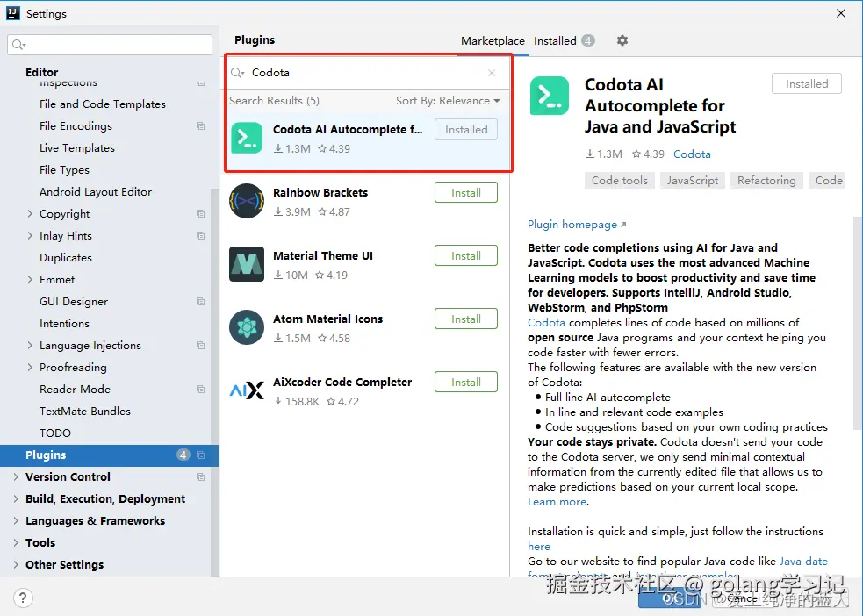Viewport: 863px width, 616px height.
Task: Click the settings tree vertical scrollbar
Action: 215,383
